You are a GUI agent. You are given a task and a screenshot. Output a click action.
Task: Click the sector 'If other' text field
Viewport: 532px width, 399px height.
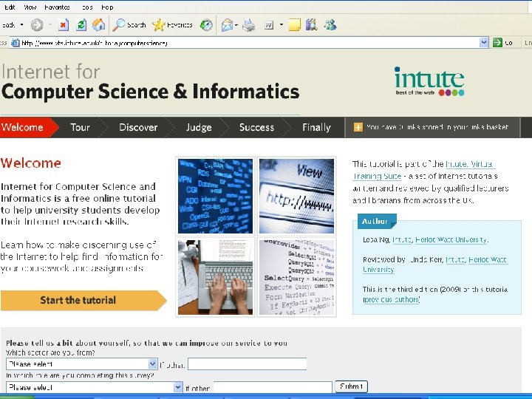coord(248,364)
